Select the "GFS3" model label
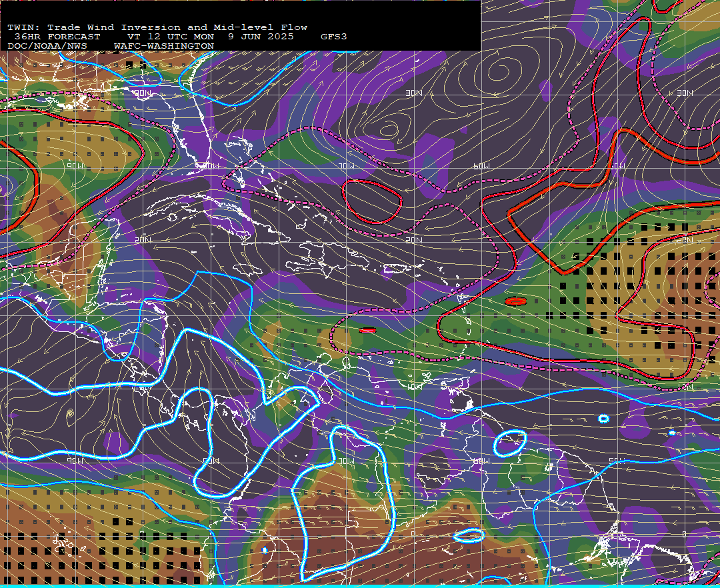The height and width of the screenshot is (588, 720). [334, 37]
